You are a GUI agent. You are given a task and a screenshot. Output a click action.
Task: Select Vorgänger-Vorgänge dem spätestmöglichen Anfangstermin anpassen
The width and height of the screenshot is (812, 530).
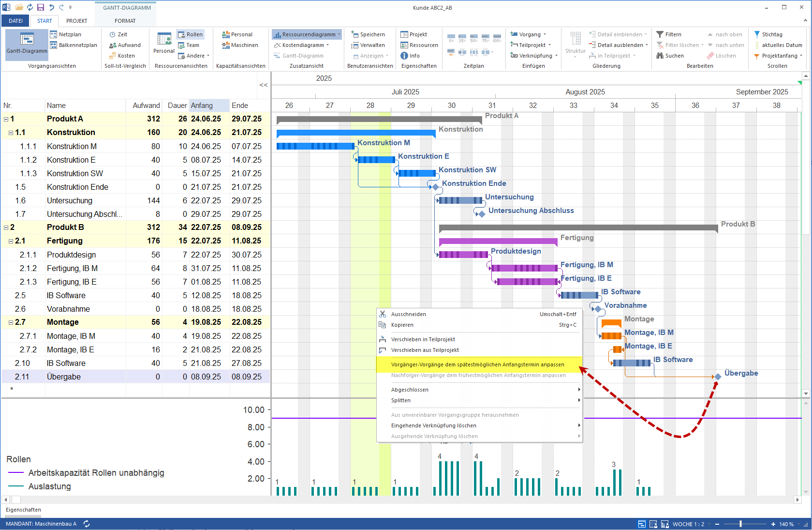pos(479,364)
